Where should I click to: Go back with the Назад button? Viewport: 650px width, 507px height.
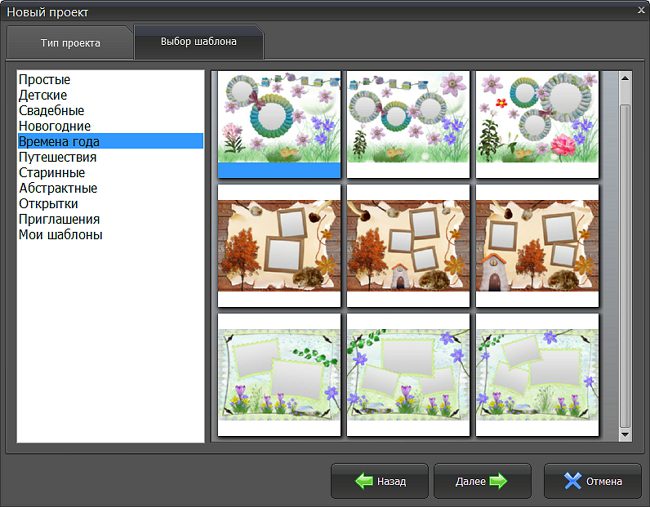pos(380,481)
